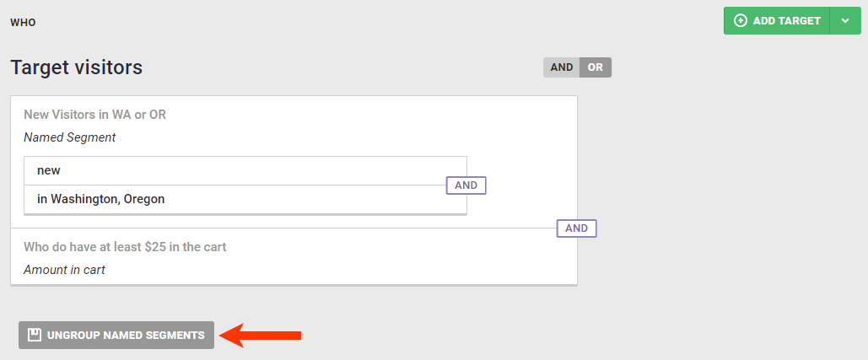Click the plus icon in Add Target
This screenshot has width=868, height=360.
[741, 21]
